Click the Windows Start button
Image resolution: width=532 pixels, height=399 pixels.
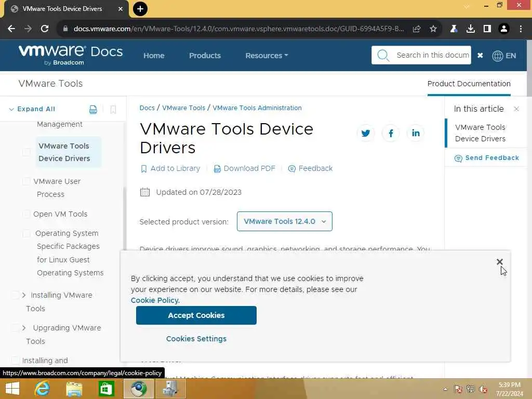(12, 389)
